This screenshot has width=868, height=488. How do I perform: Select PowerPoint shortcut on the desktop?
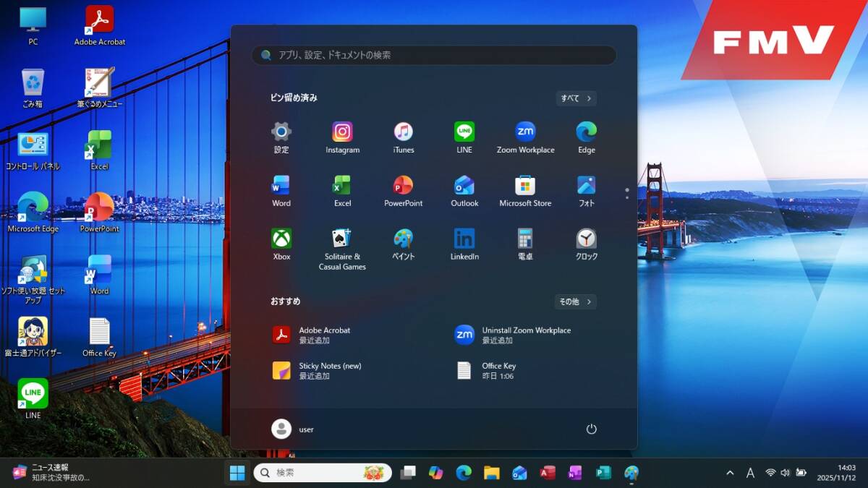(x=100, y=213)
